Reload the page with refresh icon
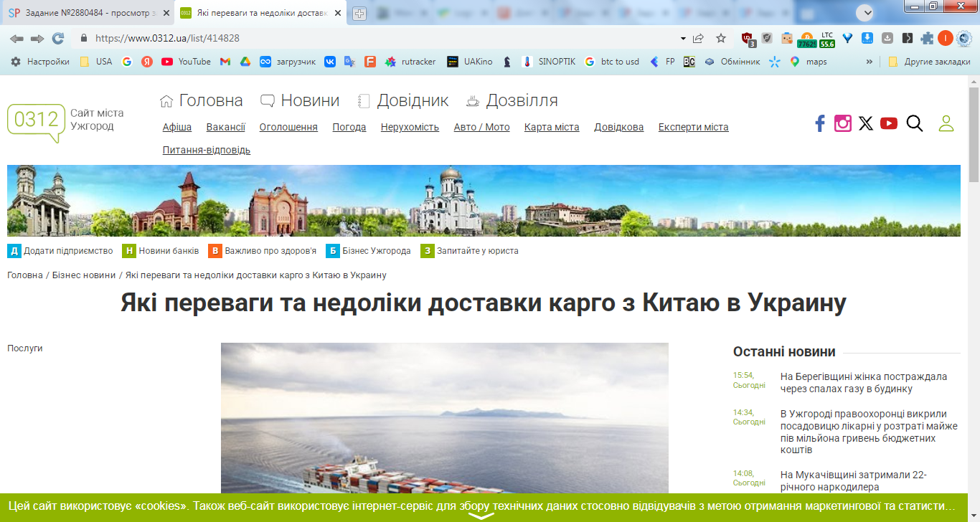 (58, 39)
